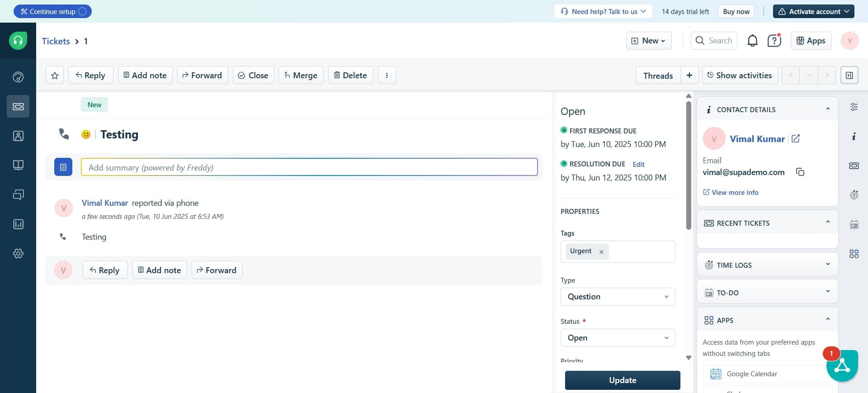Edit contact Vimal Kumar via pencil icon
This screenshot has height=393, width=868.
pos(796,139)
